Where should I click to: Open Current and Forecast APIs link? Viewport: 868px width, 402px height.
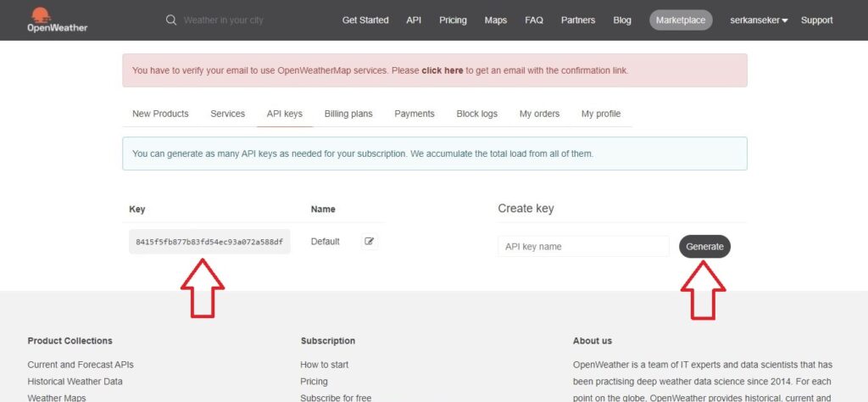click(81, 365)
